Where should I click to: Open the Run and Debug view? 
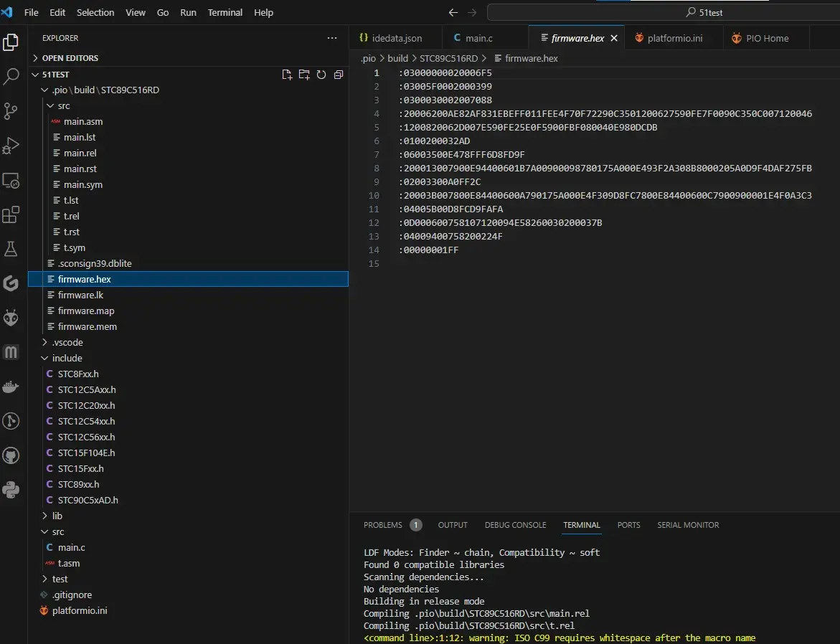(11, 146)
